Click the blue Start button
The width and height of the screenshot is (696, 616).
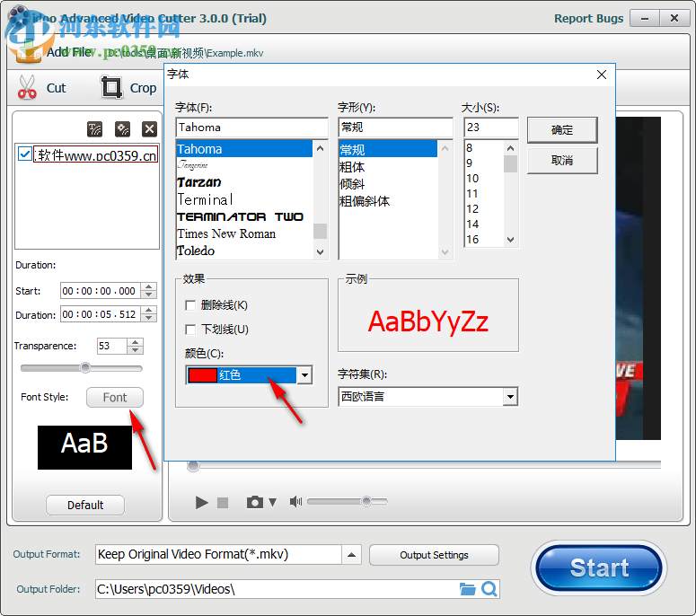coord(599,568)
